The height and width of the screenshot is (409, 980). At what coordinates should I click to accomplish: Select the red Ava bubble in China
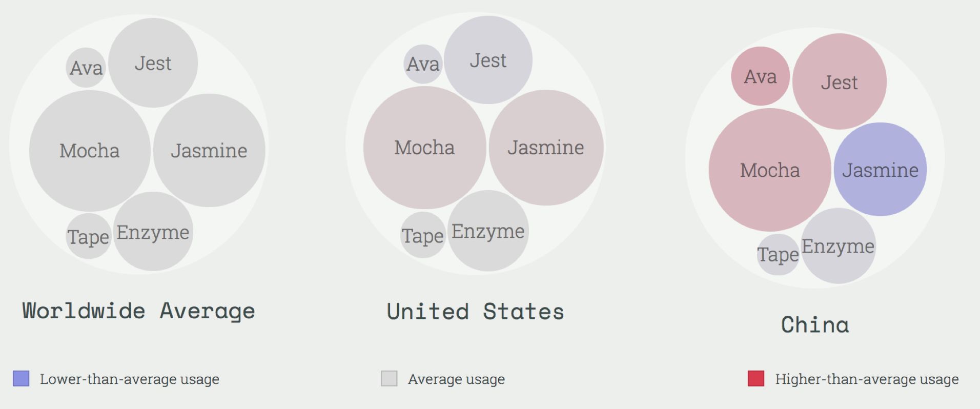point(760,76)
